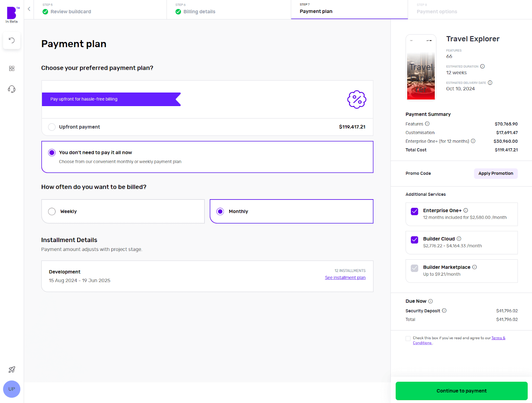The width and height of the screenshot is (532, 403).
Task: Open See installment plan link
Action: 345,278
